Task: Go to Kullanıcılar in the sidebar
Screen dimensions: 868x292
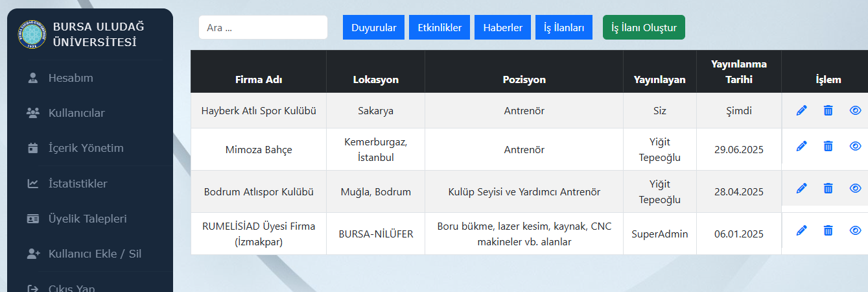Action: tap(76, 113)
